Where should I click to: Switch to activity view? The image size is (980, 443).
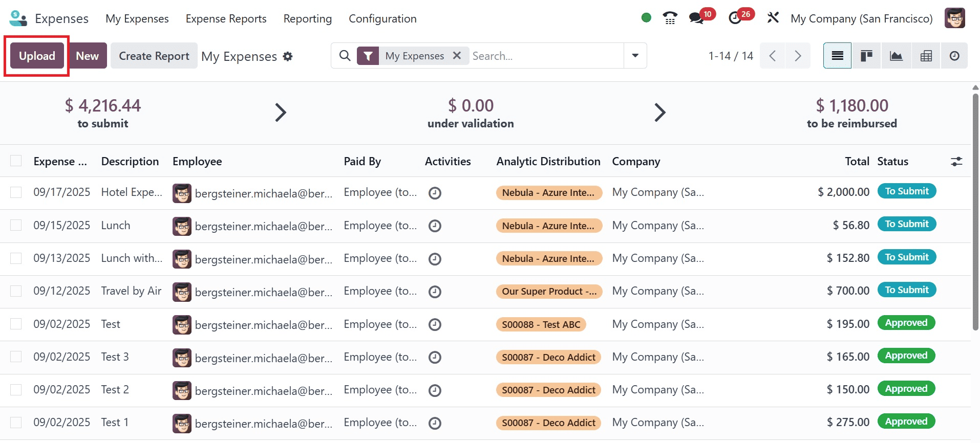click(954, 56)
